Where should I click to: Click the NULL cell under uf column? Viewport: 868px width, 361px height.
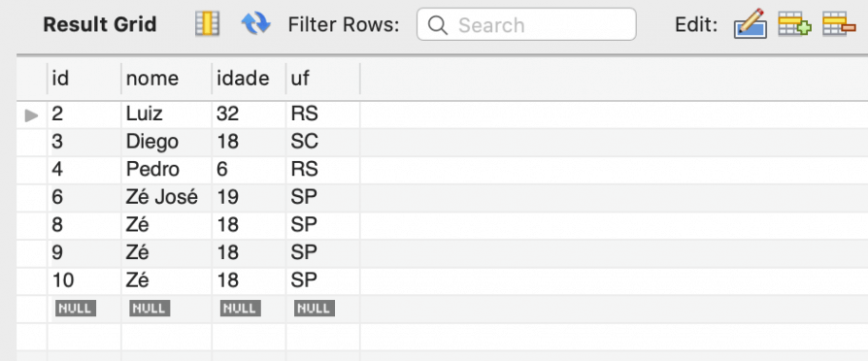pyautogui.click(x=315, y=309)
